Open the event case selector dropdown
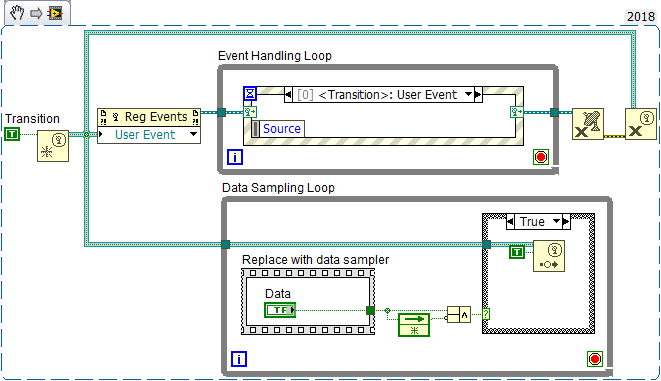The image size is (661, 381). (x=468, y=94)
